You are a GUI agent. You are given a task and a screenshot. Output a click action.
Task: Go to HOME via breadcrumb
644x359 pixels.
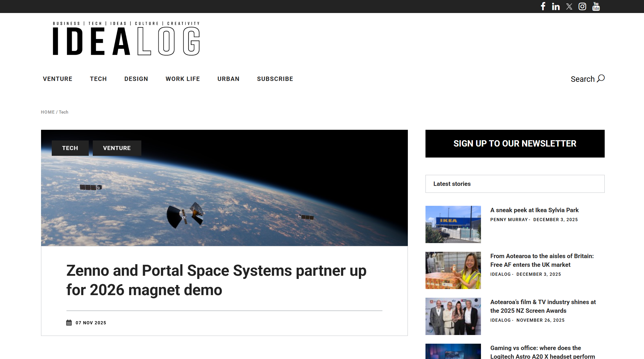click(x=48, y=112)
